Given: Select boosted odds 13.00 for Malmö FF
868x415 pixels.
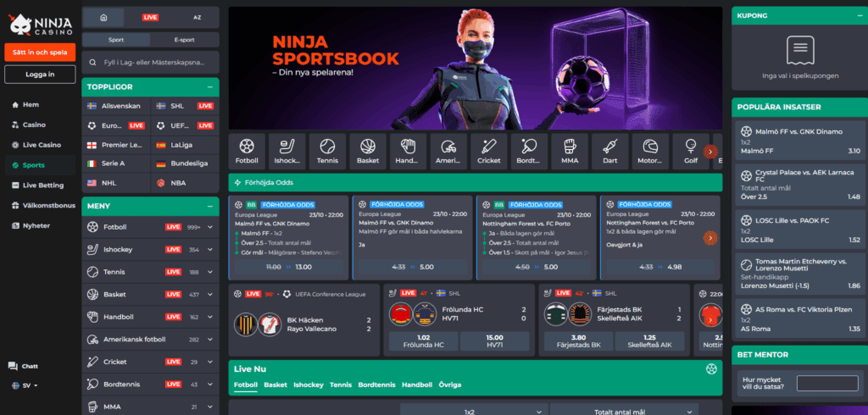Looking at the screenshot, I should pyautogui.click(x=289, y=267).
